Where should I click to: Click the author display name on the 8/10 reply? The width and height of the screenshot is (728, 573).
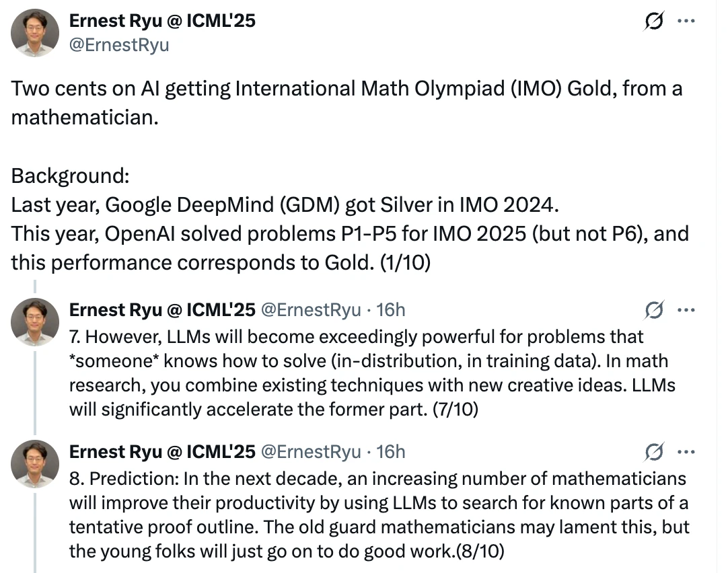(x=162, y=451)
